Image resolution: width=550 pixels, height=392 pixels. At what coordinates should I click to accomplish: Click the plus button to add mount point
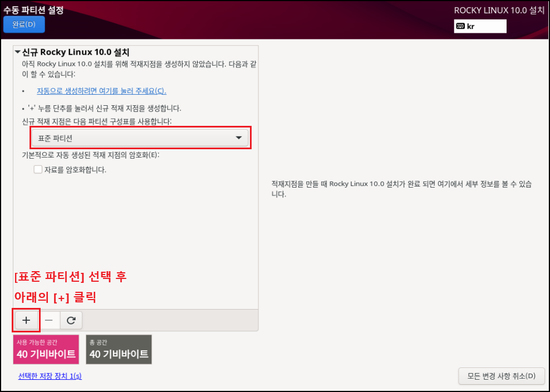[26, 320]
